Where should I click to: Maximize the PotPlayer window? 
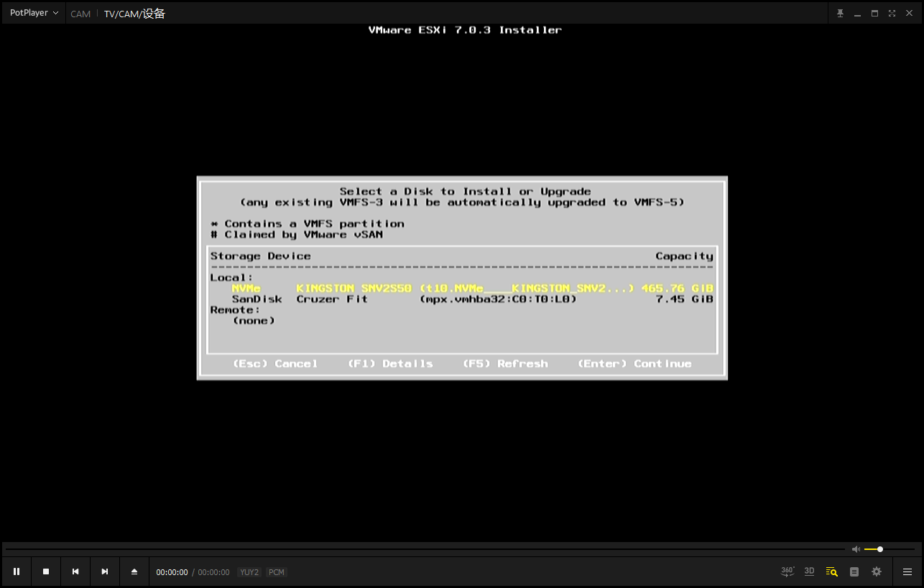tap(874, 14)
